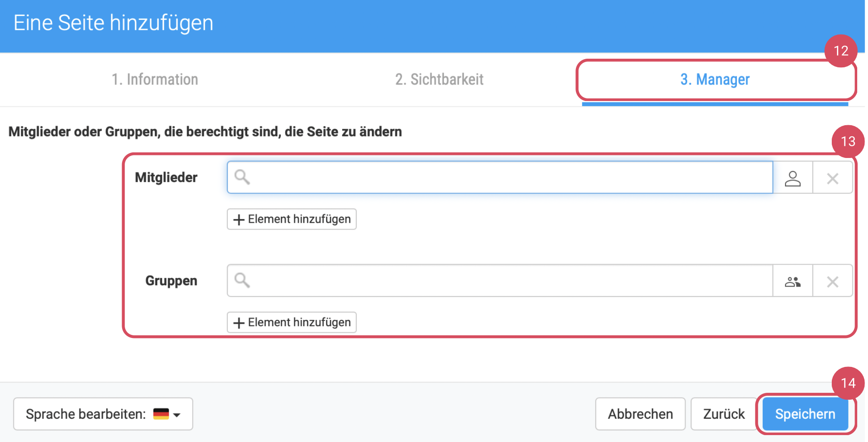Select the 3. Manager tab
Viewport: 868px width, 442px height.
[714, 79]
